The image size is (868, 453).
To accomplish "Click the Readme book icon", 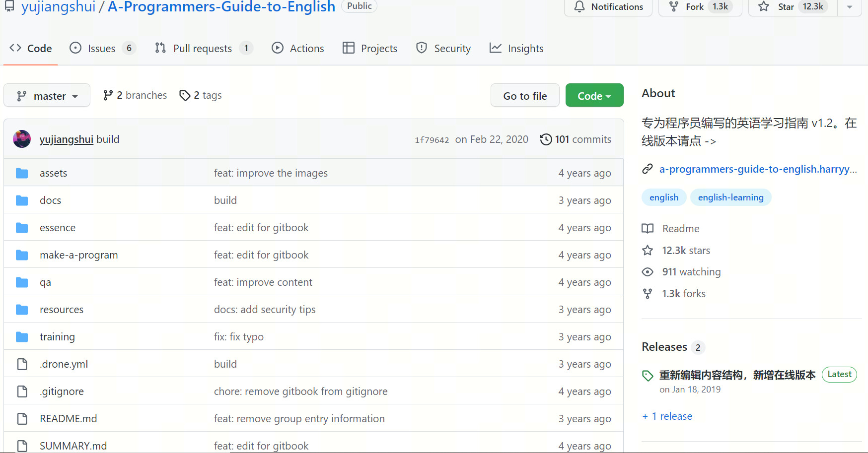I will [x=648, y=229].
